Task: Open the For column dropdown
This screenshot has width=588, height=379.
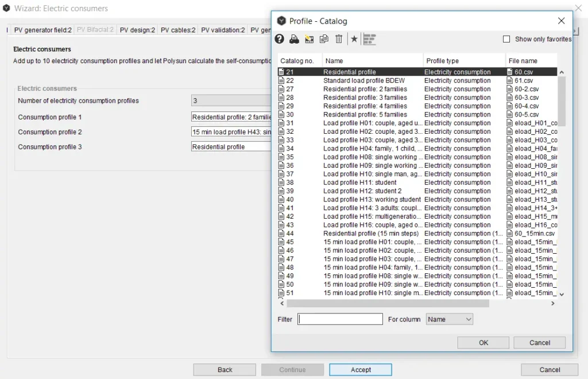Action: point(449,319)
